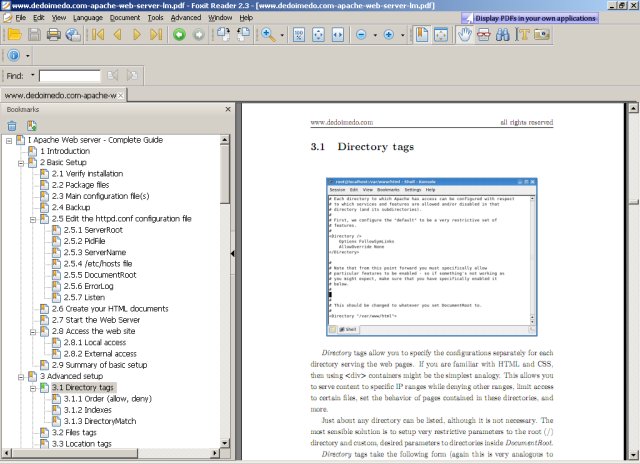This screenshot has width=640, height=464.
Task: Click inside the Find text field
Action: tap(69, 75)
